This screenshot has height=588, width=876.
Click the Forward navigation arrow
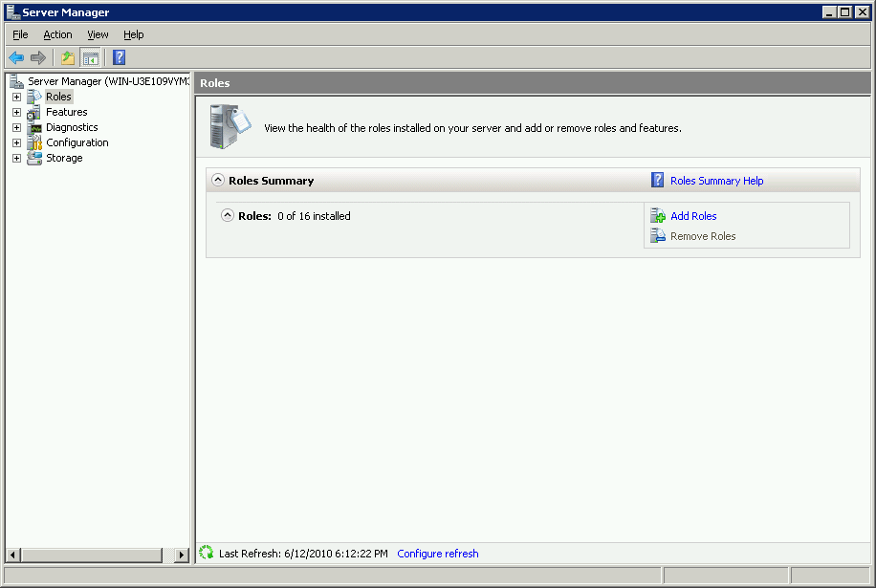tap(37, 57)
